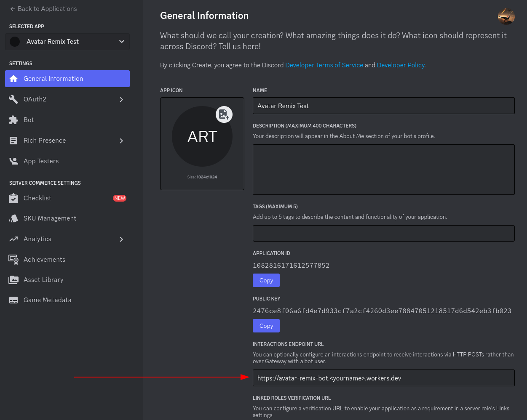Open the user profile avatar

(506, 16)
